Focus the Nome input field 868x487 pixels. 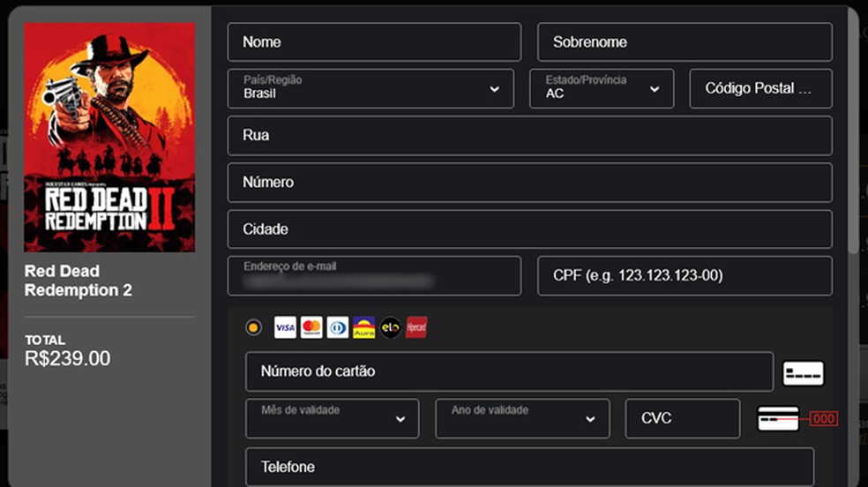click(374, 42)
